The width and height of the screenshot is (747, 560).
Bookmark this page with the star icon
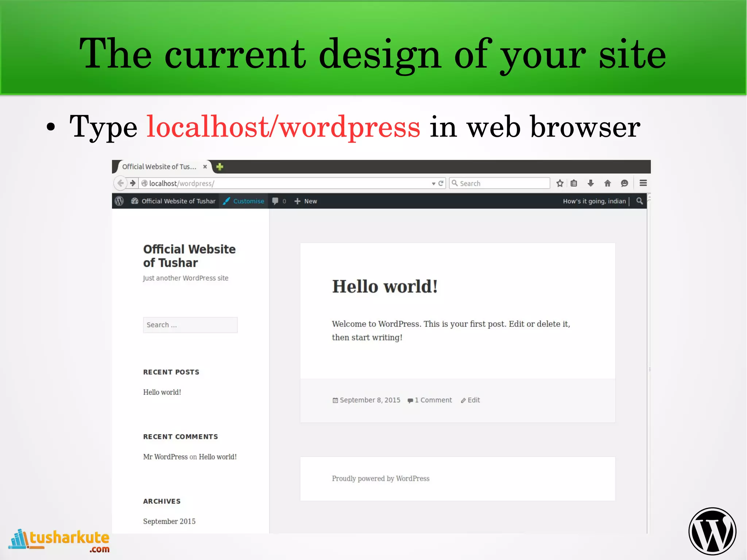[x=560, y=183]
